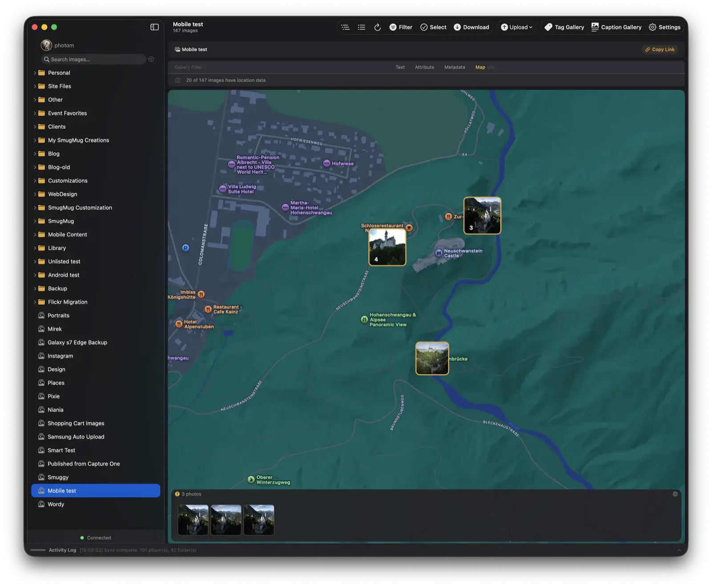Select the first castle thumbnail in photos panel
This screenshot has height=588, width=712.
(x=193, y=519)
